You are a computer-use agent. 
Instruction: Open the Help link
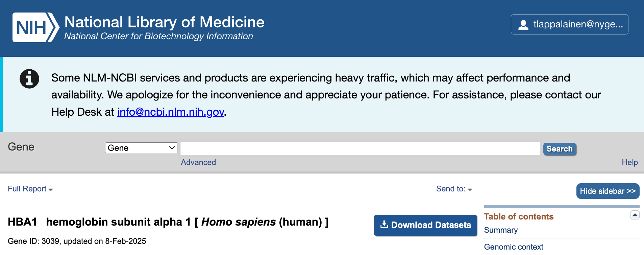click(629, 162)
